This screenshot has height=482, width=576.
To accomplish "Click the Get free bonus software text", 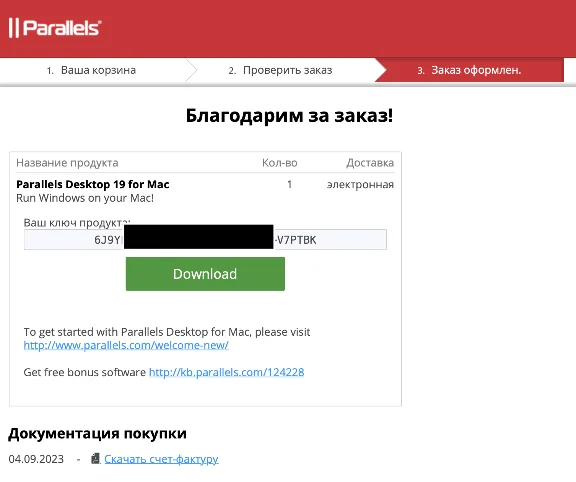I will [84, 373].
